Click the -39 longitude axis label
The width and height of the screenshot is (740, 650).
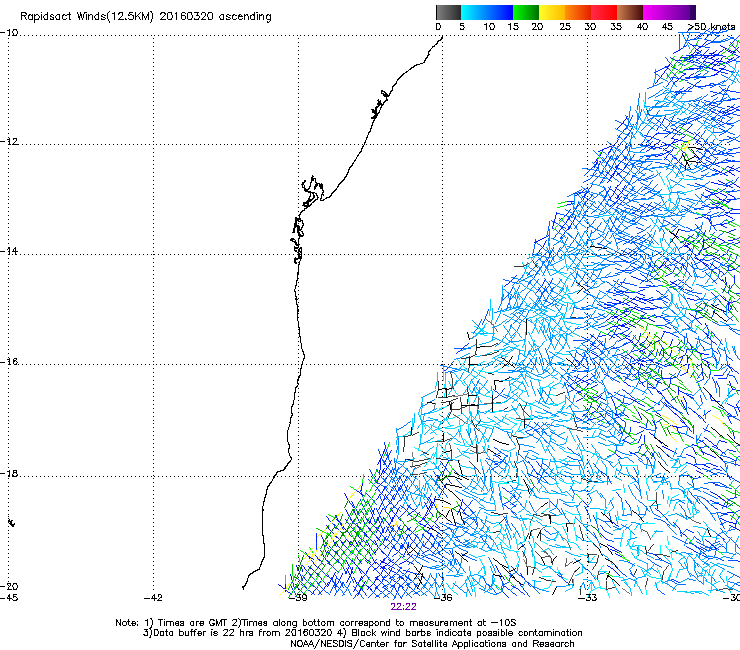pos(298,598)
